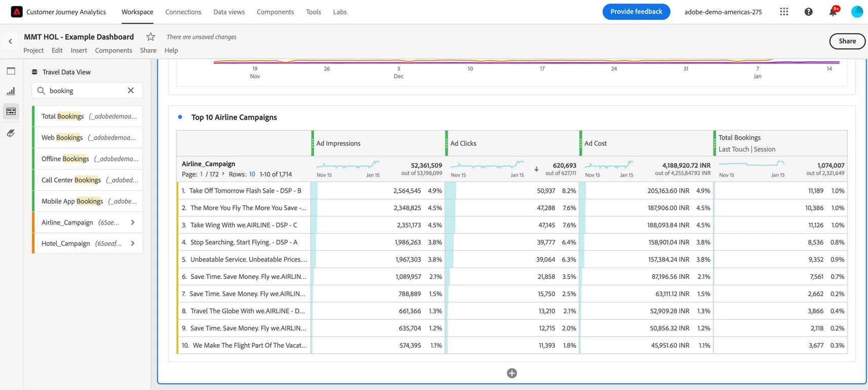Click the adobe-demo-americas-275 organization name
The height and width of the screenshot is (390, 868).
[723, 12]
